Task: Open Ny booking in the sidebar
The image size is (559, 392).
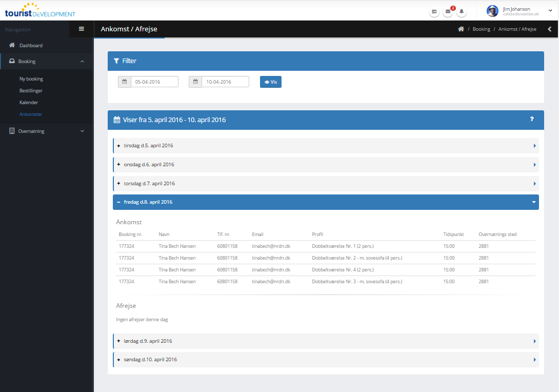Action: pos(31,79)
